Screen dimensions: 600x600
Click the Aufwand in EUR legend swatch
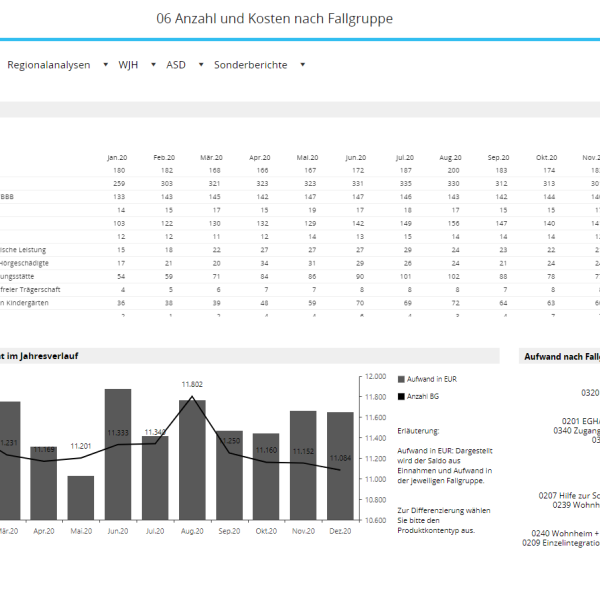click(x=401, y=379)
